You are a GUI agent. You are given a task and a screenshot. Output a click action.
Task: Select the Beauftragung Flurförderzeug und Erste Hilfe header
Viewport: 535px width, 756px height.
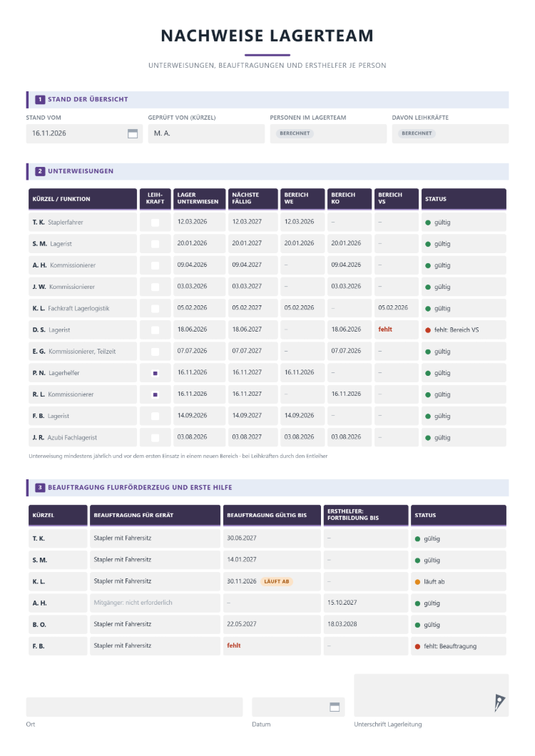[x=267, y=487]
